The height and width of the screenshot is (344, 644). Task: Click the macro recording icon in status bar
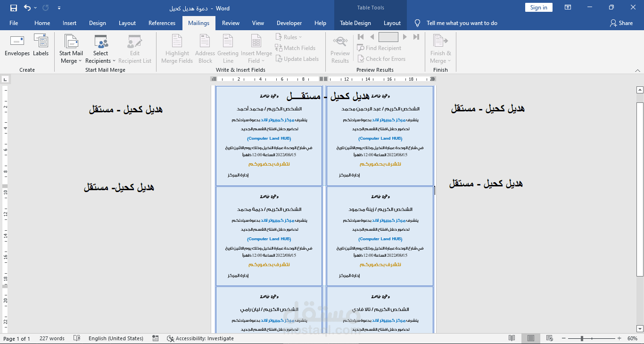(x=156, y=338)
